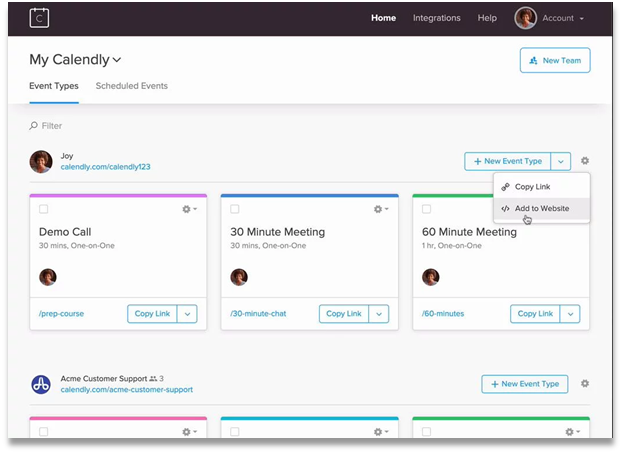
Task: Open the /prep-course link
Action: tap(61, 314)
